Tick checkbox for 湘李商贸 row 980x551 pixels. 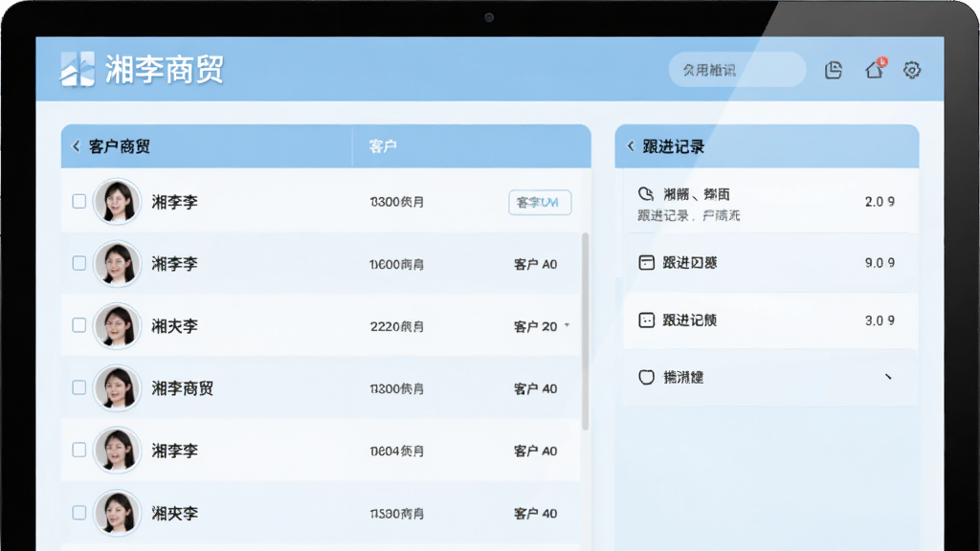point(78,388)
